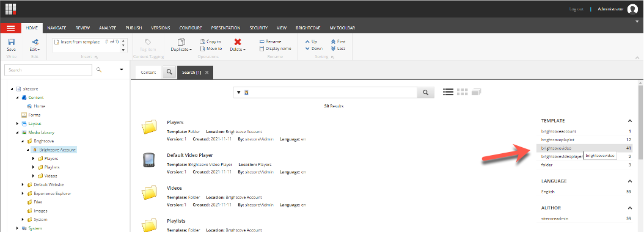Click Display name in ribbon
Screen dimensions: 644x232
[x=276, y=48]
